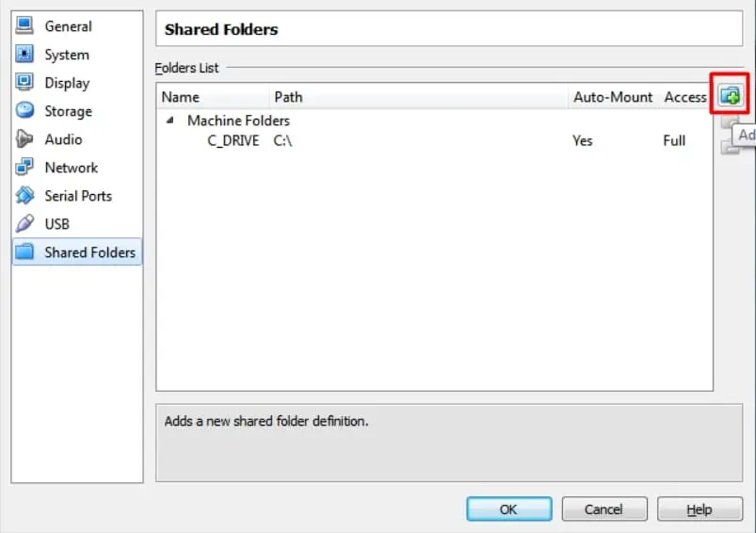Open Display settings via monitor icon
The image size is (756, 533).
25,83
